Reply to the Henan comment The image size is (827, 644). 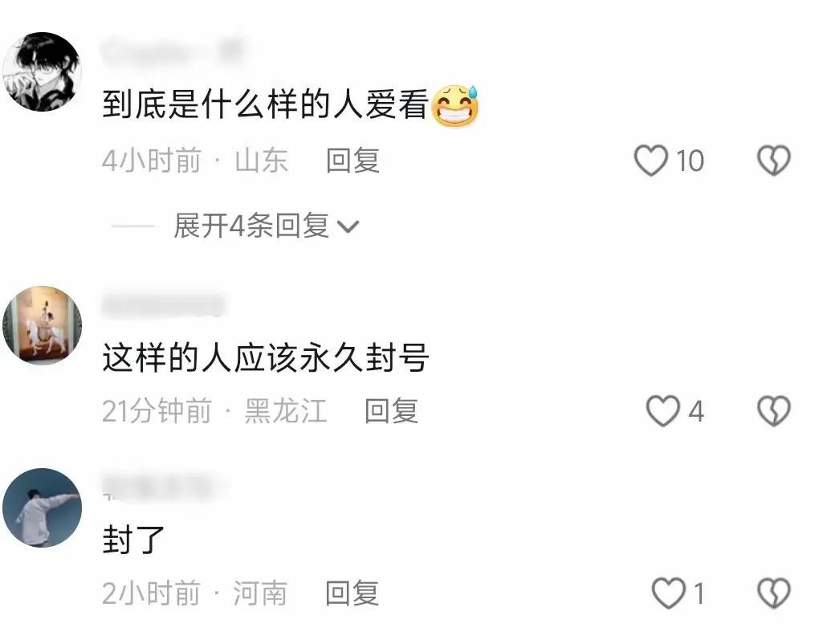point(352,593)
